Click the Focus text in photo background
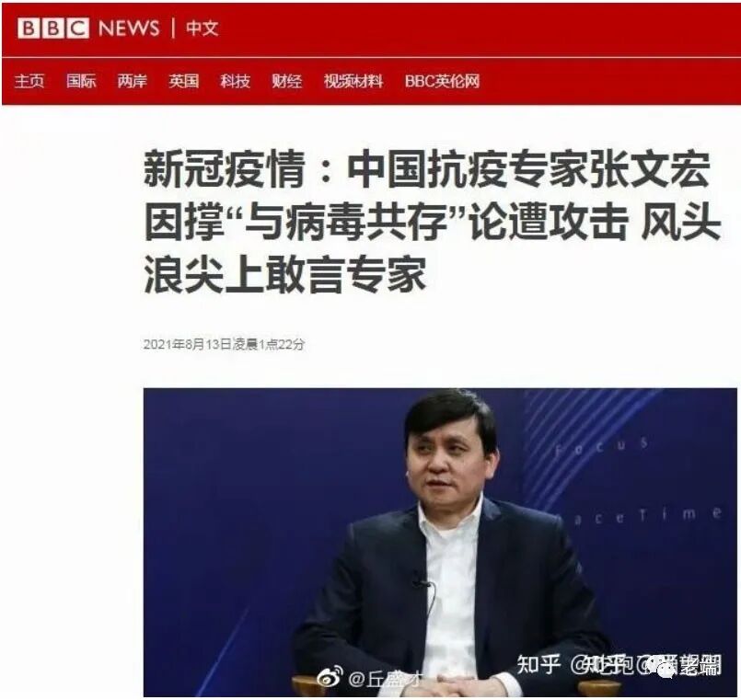The width and height of the screenshot is (741, 700). (x=601, y=445)
